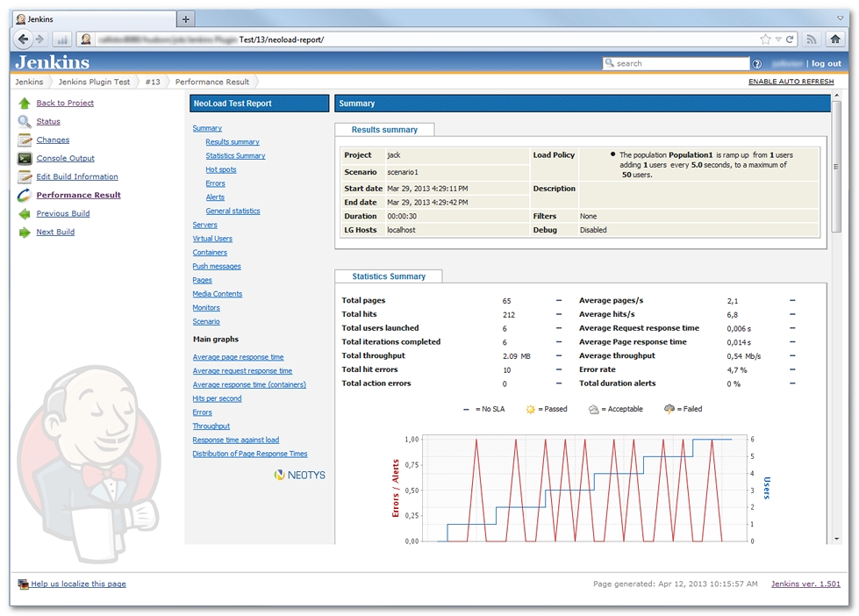Open Response time against load graph
Screen dimensions: 859x616
pyautogui.click(x=235, y=440)
